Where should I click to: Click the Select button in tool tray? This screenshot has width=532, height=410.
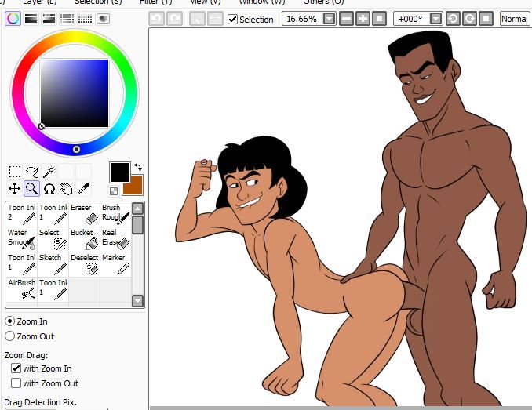pyautogui.click(x=53, y=239)
